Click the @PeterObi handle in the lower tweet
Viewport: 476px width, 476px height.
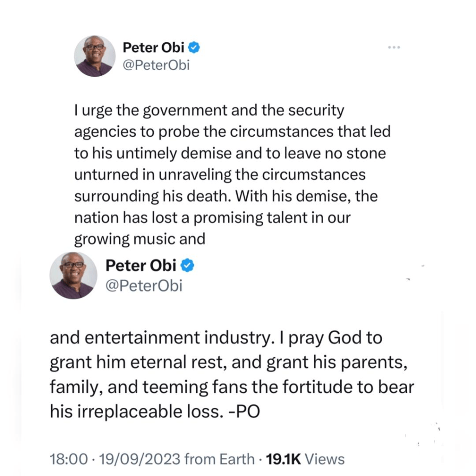[x=144, y=285]
